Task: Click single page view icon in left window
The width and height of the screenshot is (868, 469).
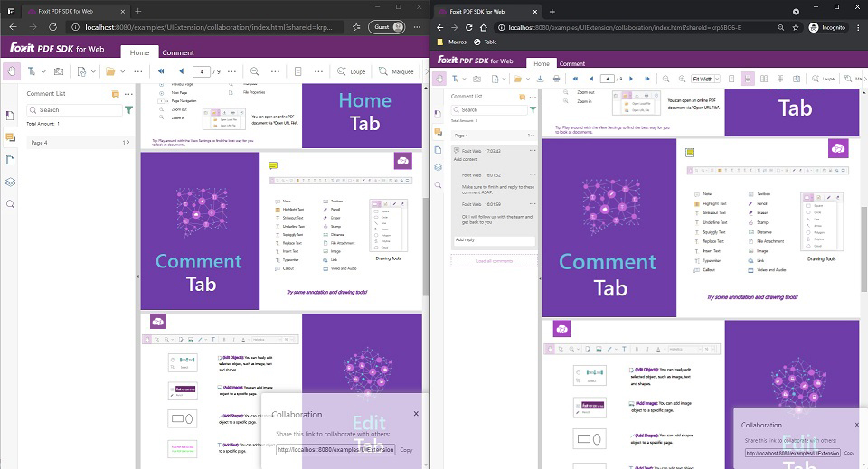Action: click(297, 71)
